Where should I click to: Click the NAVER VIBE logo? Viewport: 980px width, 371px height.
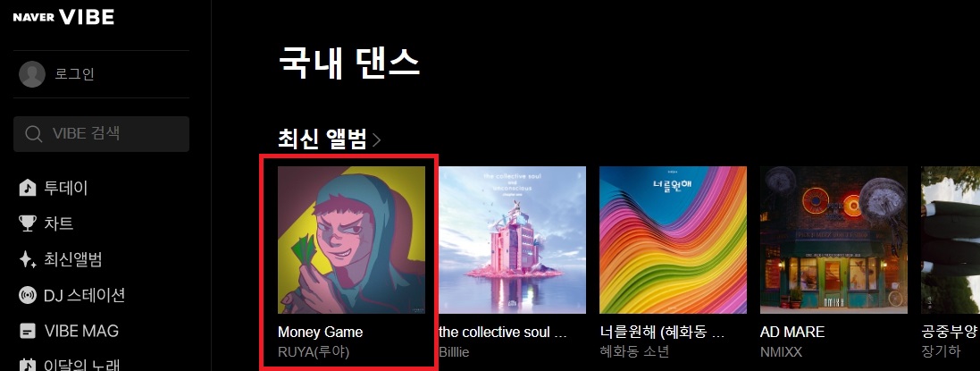click(63, 18)
